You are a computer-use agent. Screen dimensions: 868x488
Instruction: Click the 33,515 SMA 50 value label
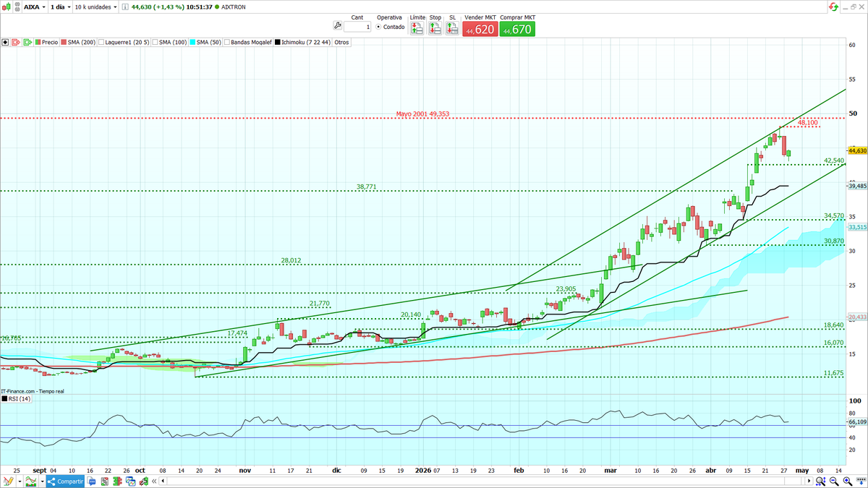pos(857,227)
